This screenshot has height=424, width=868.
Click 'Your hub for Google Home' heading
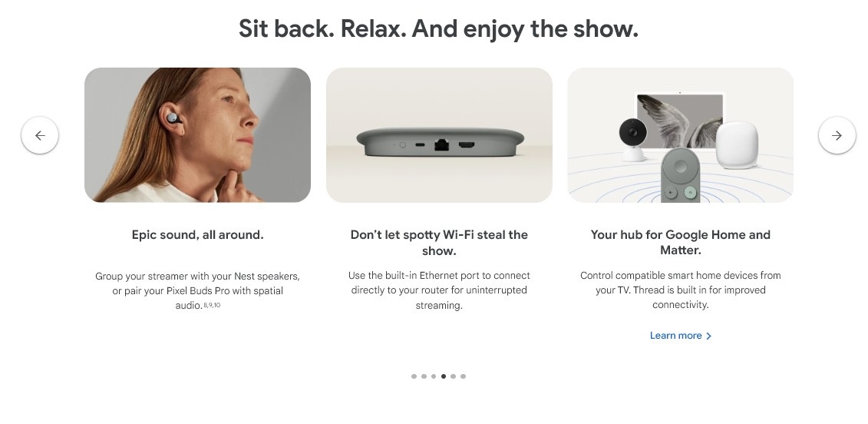[x=680, y=242]
